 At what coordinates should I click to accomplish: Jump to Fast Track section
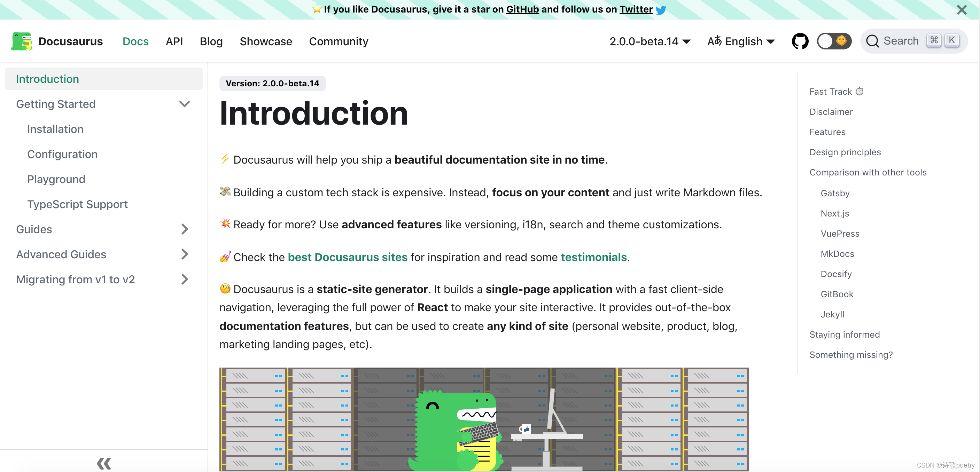[836, 91]
